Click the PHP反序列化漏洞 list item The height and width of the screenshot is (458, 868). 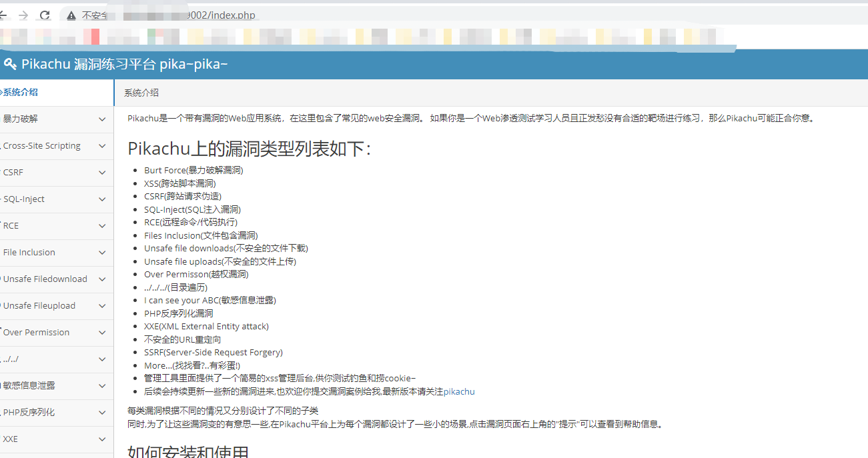coord(179,313)
